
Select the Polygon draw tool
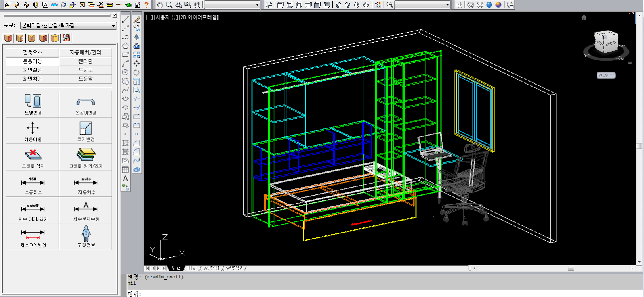coord(126,45)
